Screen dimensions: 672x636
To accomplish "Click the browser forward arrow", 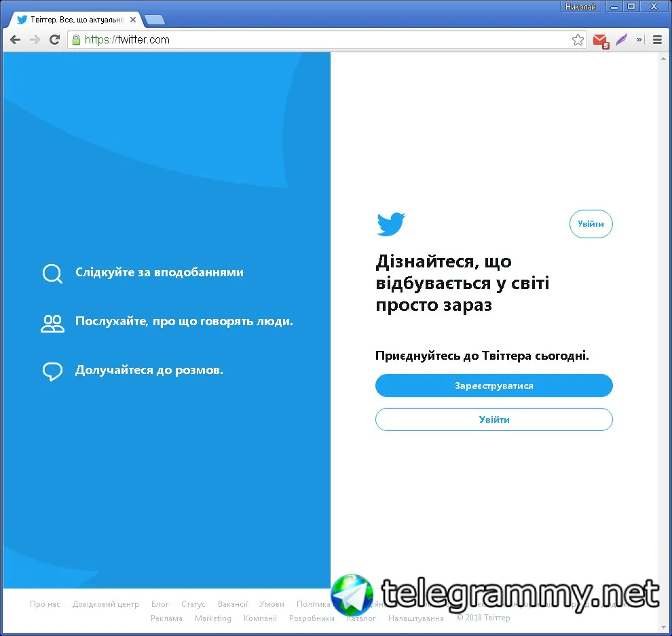I will tap(35, 40).
